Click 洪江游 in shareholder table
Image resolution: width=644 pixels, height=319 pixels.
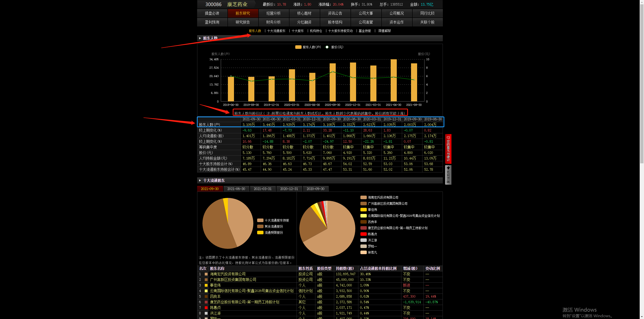coord(215,313)
